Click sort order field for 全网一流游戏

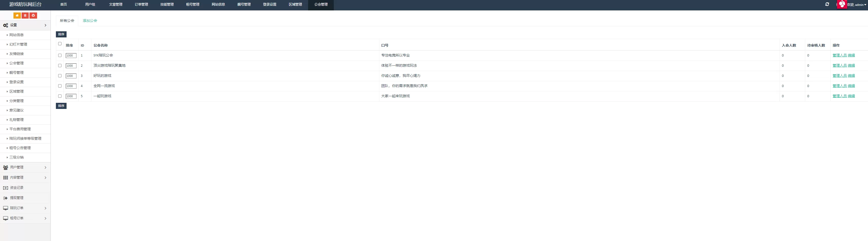click(x=71, y=86)
